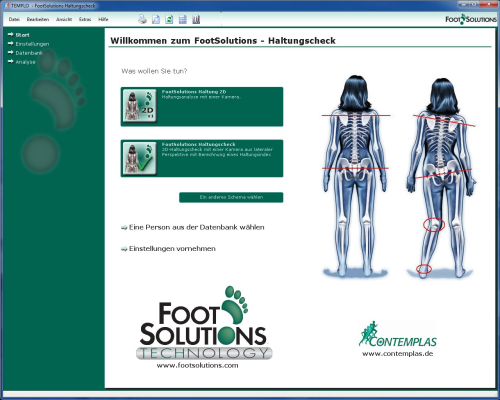Viewport: 500px width, 400px height.
Task: Click the www.footsolutions.com text
Action: point(197,365)
